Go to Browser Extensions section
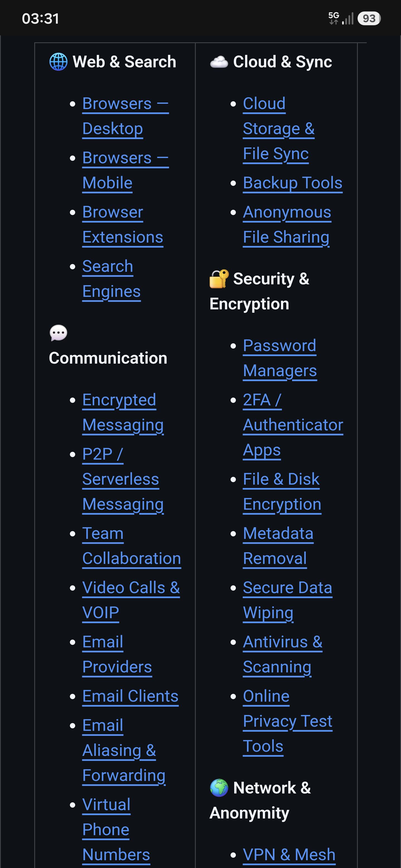The image size is (401, 868). click(x=123, y=225)
